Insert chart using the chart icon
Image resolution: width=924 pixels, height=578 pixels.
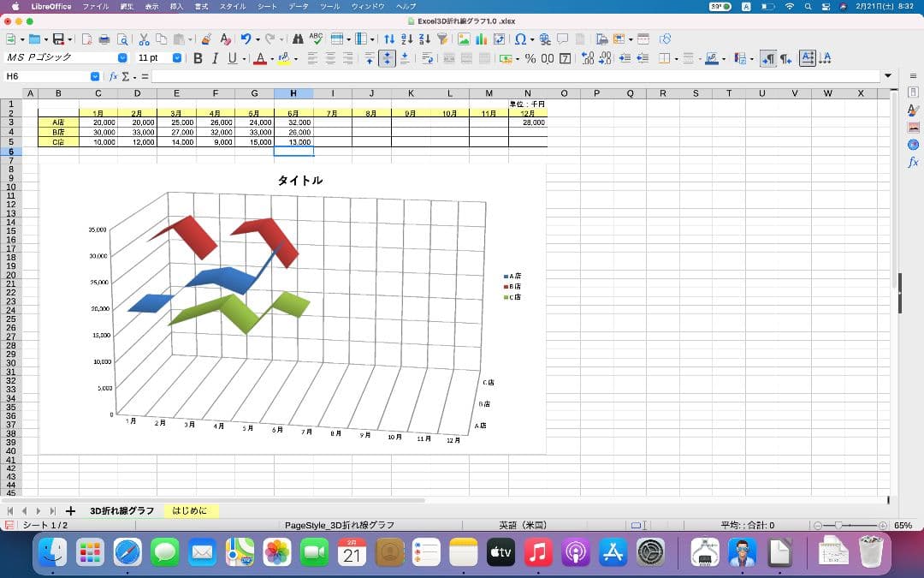[x=481, y=39]
